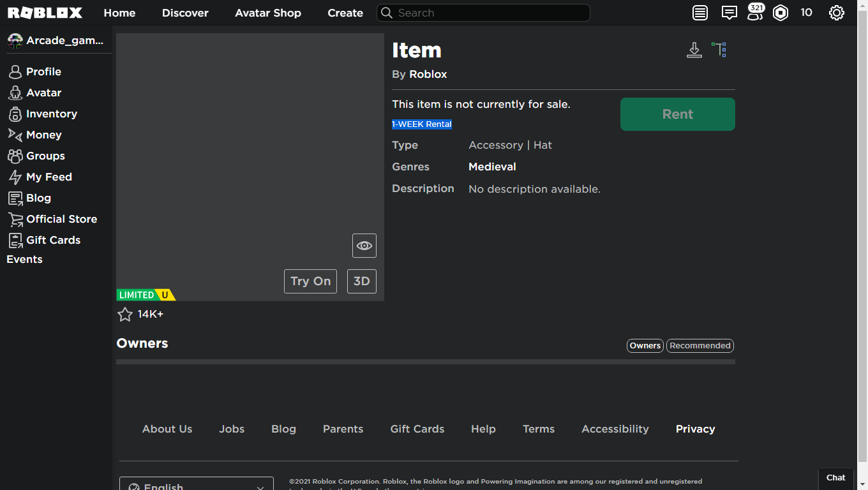
Task: Open the Chat panel
Action: point(835,477)
